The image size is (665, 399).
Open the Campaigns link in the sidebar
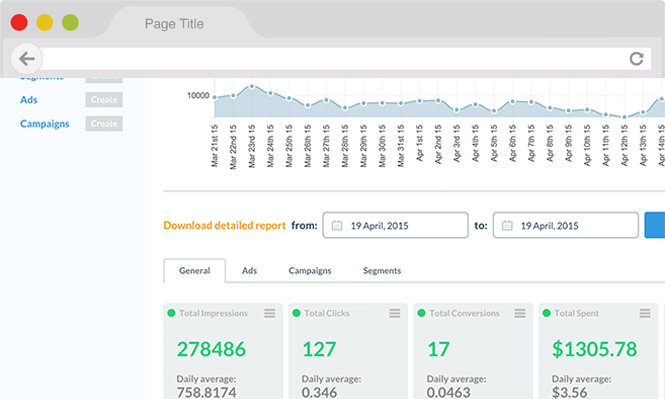tap(45, 124)
